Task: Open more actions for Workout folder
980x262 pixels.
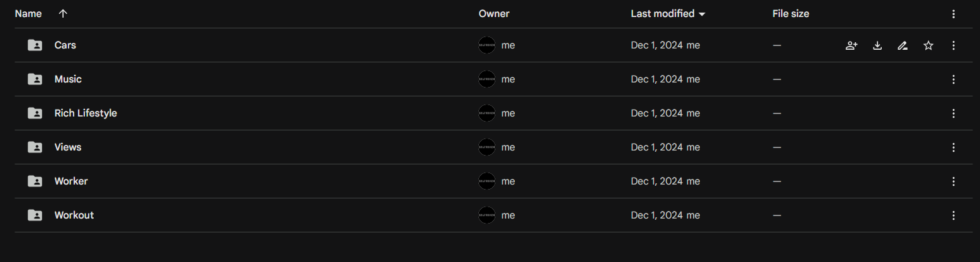Action: click(954, 215)
